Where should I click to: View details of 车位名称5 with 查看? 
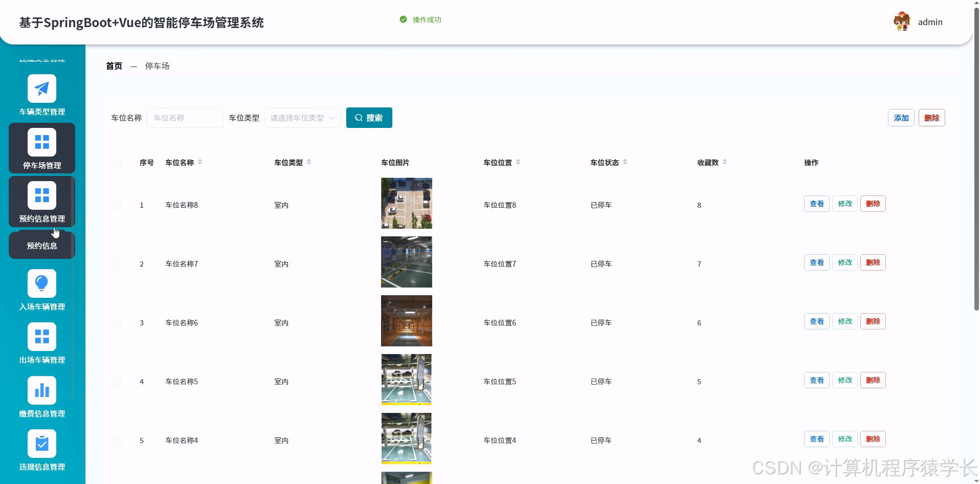pos(816,380)
